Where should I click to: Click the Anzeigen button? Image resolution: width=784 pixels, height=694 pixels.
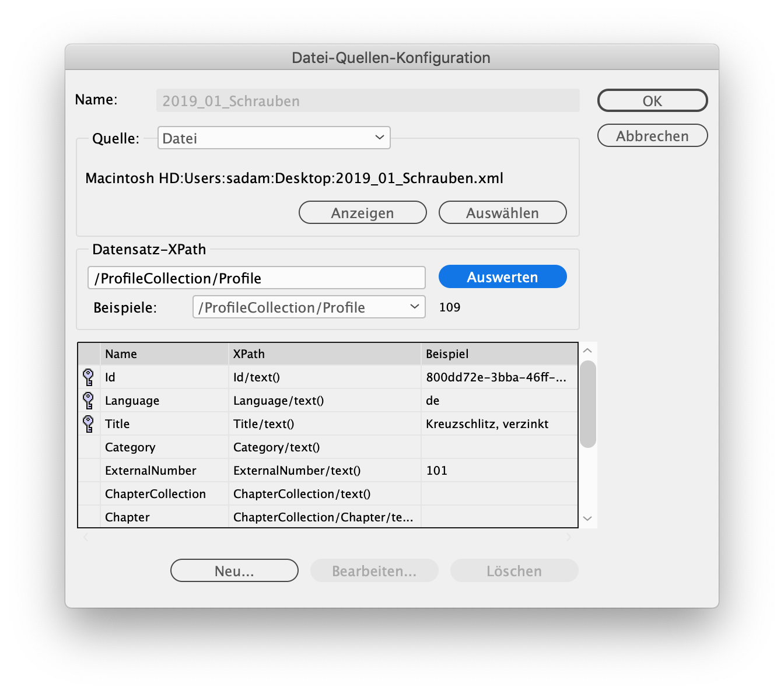pos(362,213)
